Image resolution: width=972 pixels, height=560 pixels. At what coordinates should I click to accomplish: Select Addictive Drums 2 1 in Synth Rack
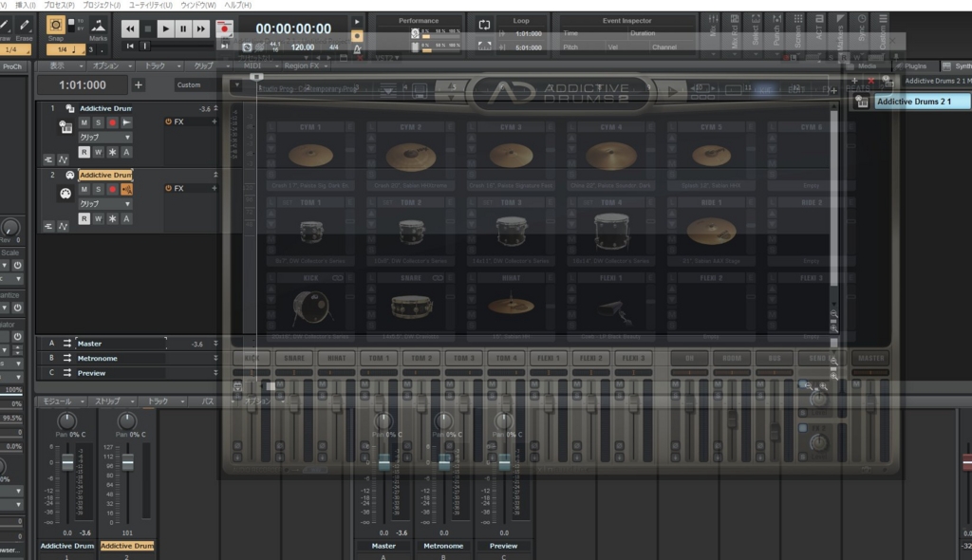923,102
